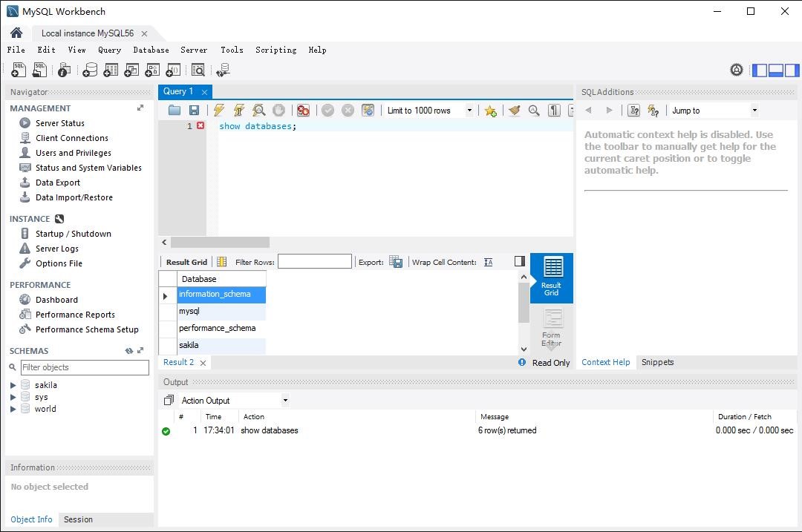Viewport: 802px width, 532px height.
Task: Select the information_schema row in Result Grid
Action: (215, 295)
